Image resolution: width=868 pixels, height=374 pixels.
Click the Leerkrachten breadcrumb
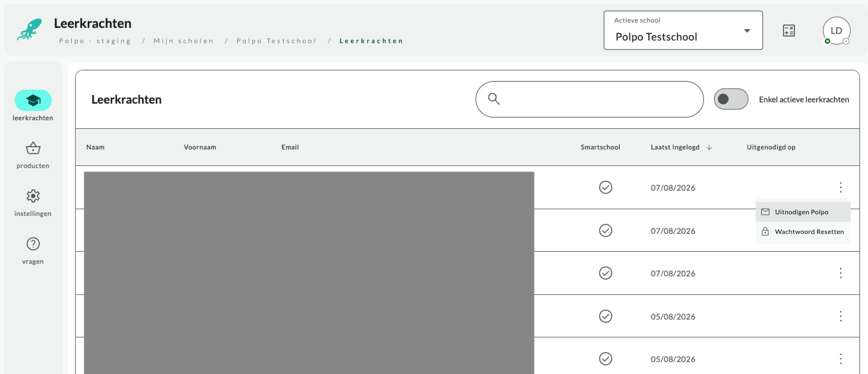371,41
